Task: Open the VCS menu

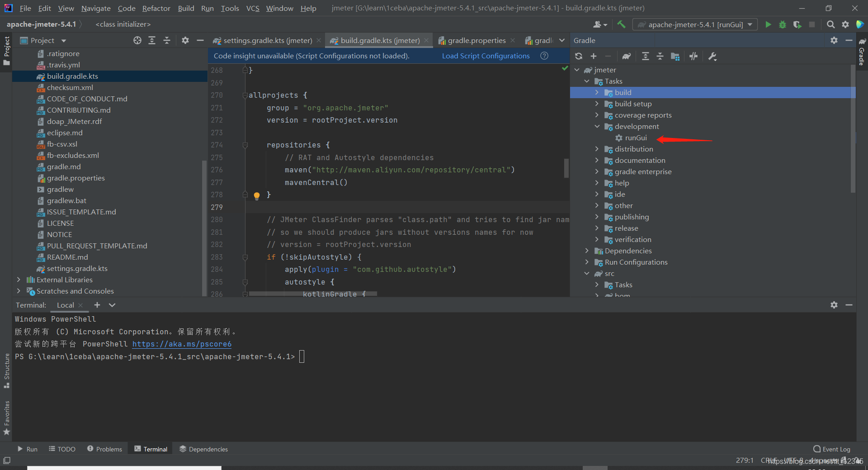Action: click(x=253, y=8)
